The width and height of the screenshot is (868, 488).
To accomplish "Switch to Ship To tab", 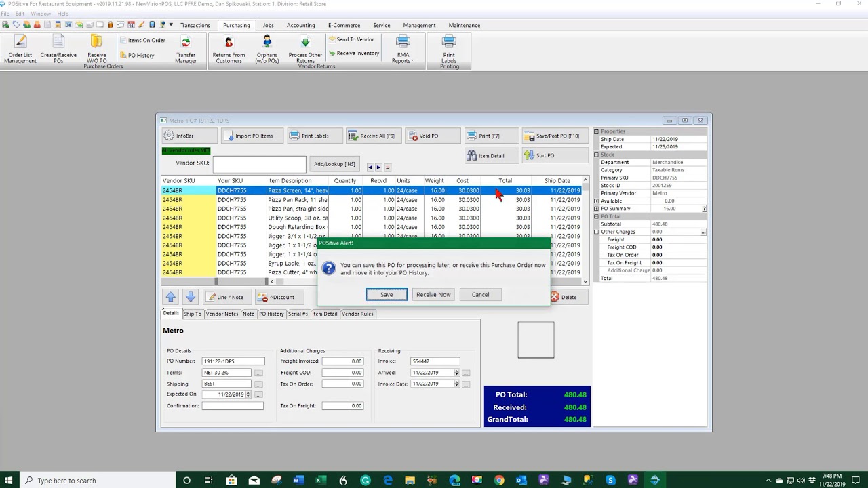I will (193, 314).
